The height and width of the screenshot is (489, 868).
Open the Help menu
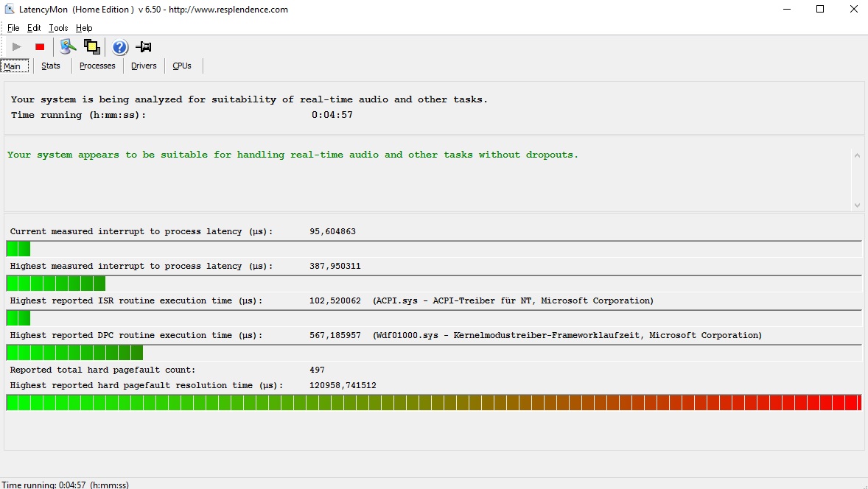[x=84, y=28]
